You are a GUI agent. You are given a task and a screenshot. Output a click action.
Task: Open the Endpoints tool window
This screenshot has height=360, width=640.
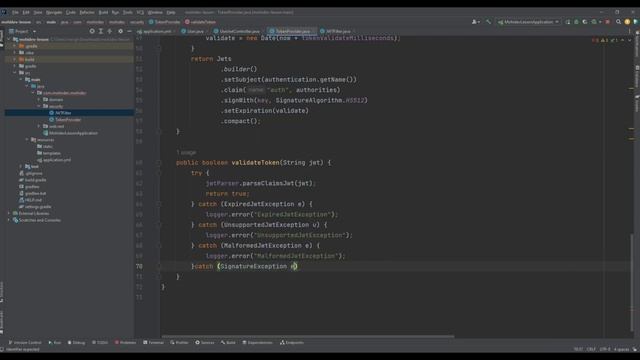click(x=291, y=342)
